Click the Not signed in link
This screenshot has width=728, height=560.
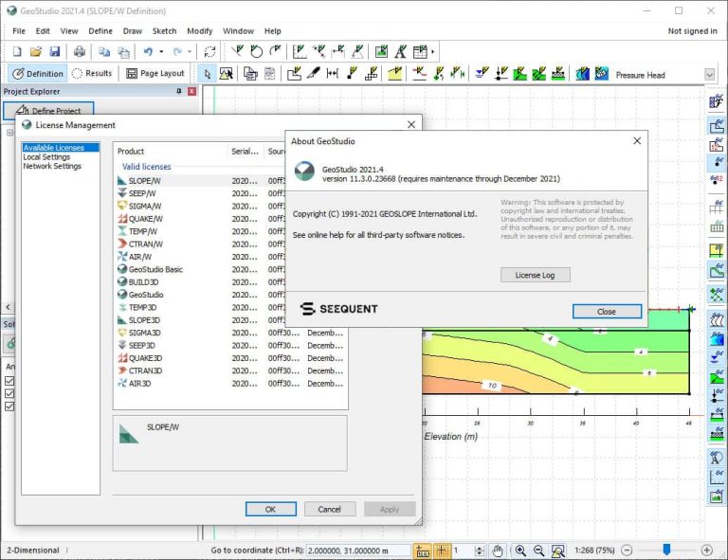(692, 31)
